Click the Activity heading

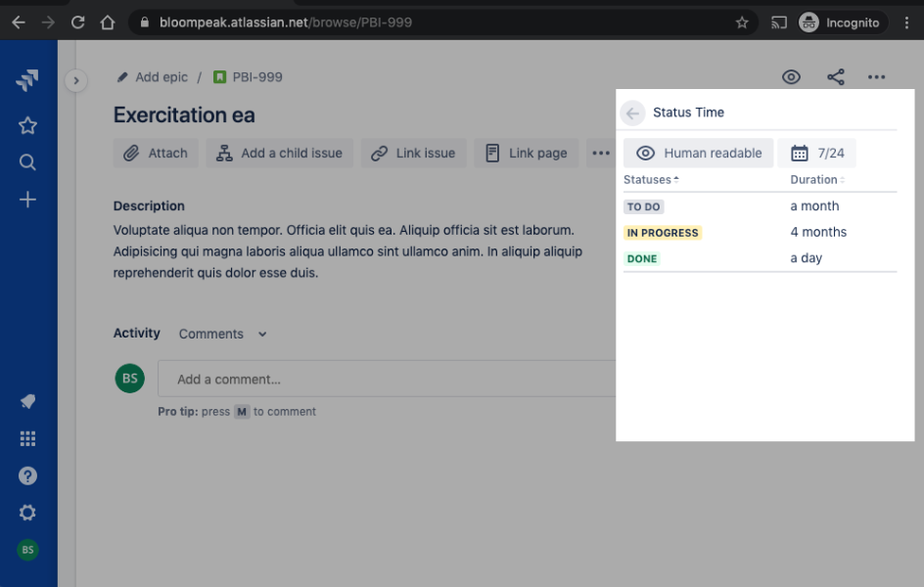click(137, 333)
